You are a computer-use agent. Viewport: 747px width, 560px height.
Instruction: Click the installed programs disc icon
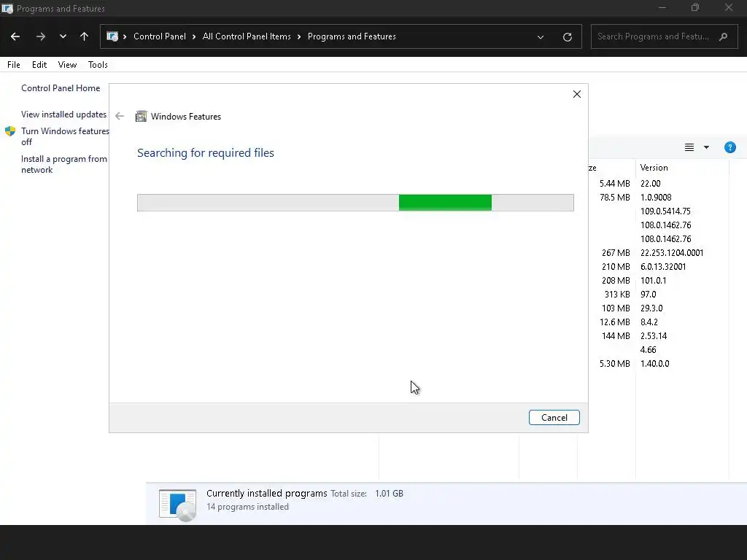coord(178,505)
